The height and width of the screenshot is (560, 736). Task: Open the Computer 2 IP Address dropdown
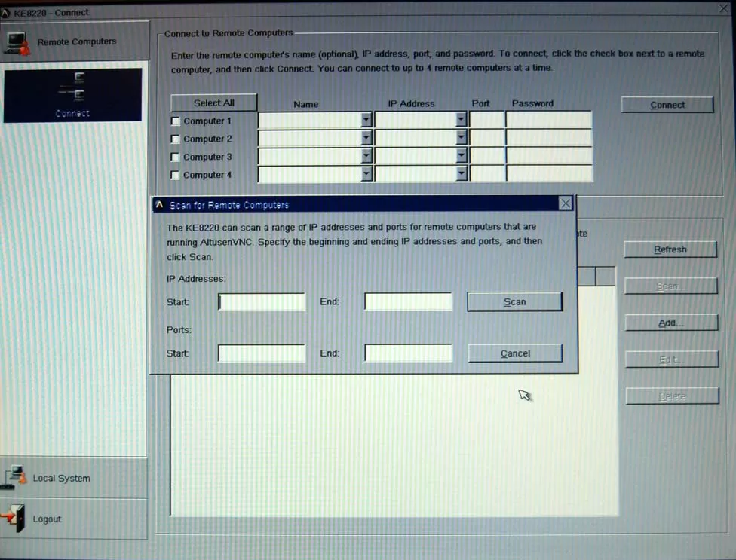(x=461, y=138)
